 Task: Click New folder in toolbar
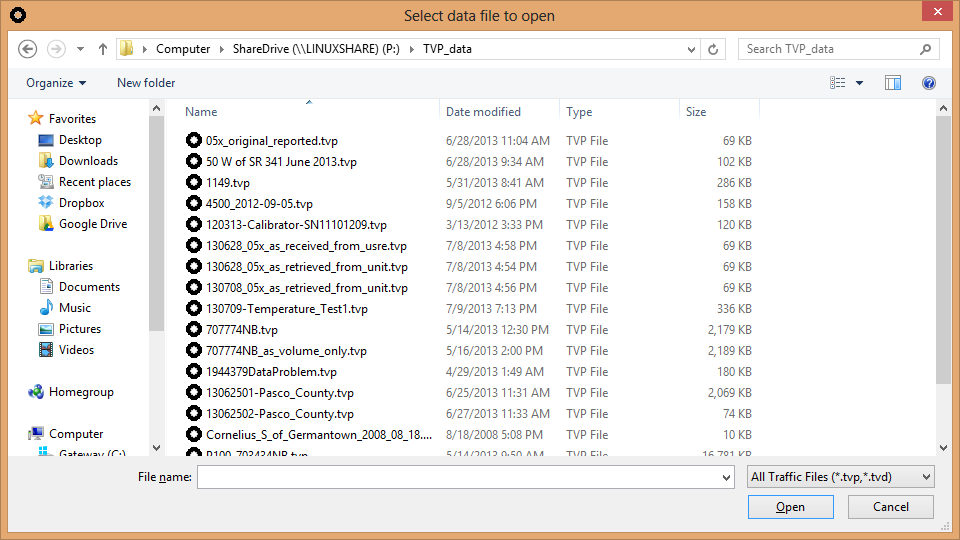pyautogui.click(x=146, y=83)
